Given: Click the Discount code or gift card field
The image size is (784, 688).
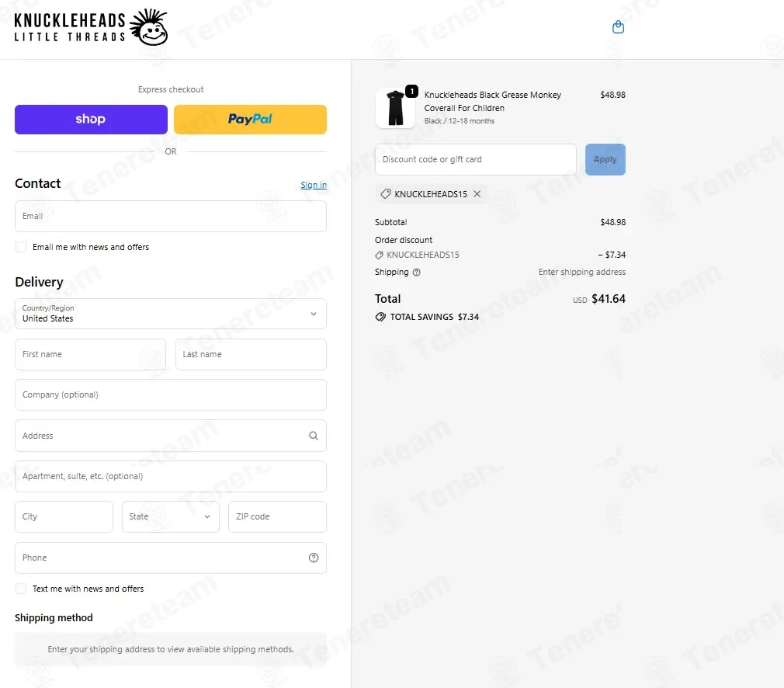Looking at the screenshot, I should tap(476, 160).
